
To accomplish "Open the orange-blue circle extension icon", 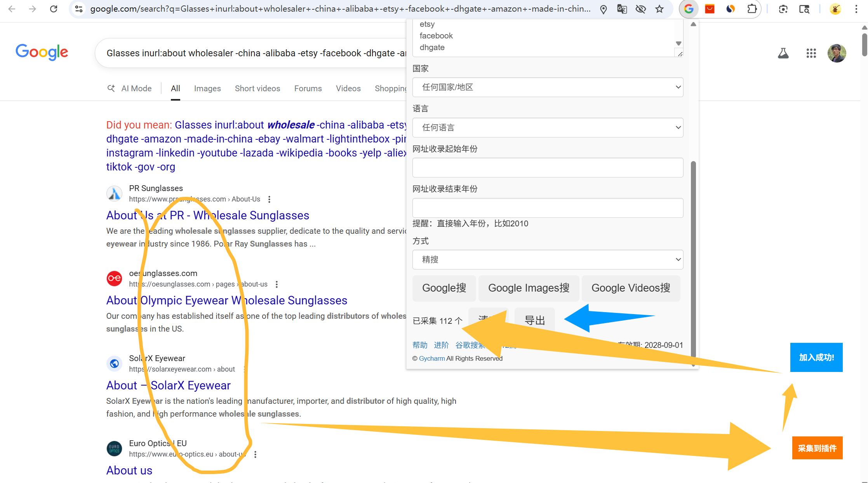I will [731, 9].
